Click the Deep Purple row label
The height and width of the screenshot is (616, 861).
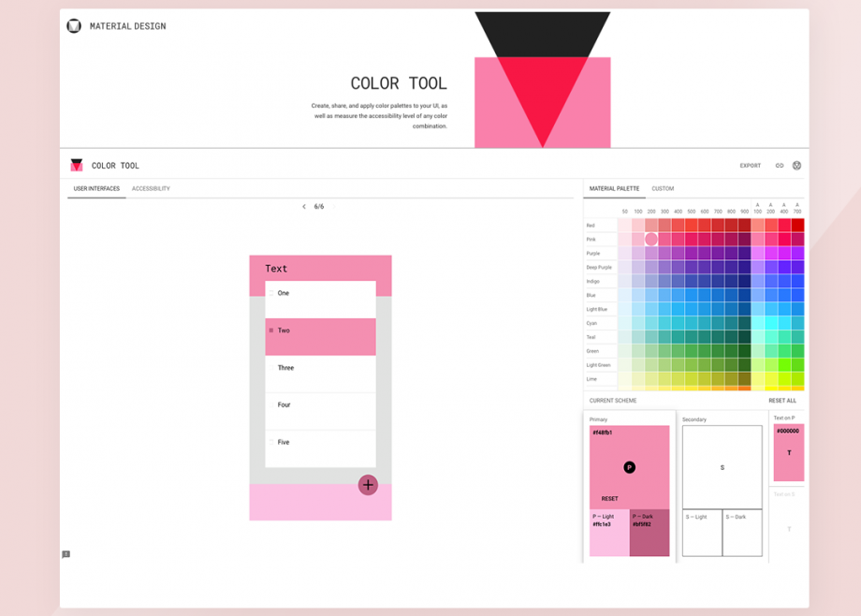(599, 267)
